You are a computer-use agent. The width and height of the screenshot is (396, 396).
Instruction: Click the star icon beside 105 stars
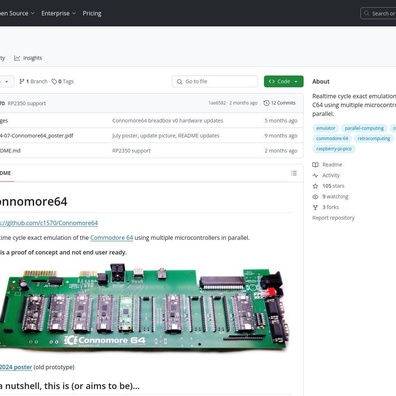[315, 186]
